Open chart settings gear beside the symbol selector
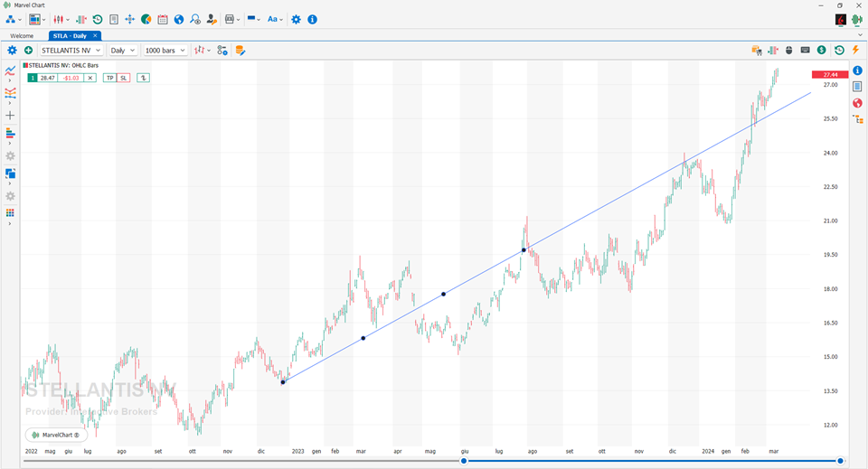 click(x=12, y=51)
